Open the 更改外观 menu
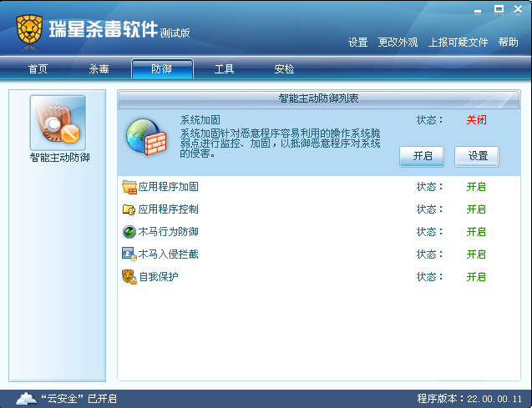The width and height of the screenshot is (532, 408). click(398, 43)
